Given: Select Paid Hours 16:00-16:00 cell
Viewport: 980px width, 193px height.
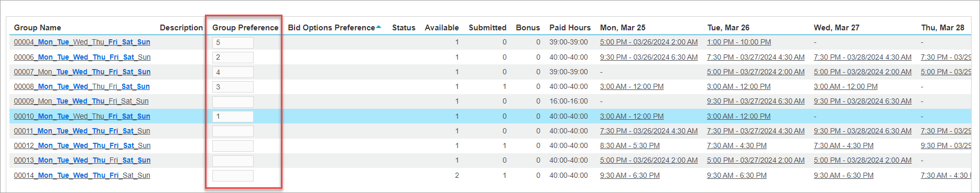Looking at the screenshot, I should click(569, 101).
